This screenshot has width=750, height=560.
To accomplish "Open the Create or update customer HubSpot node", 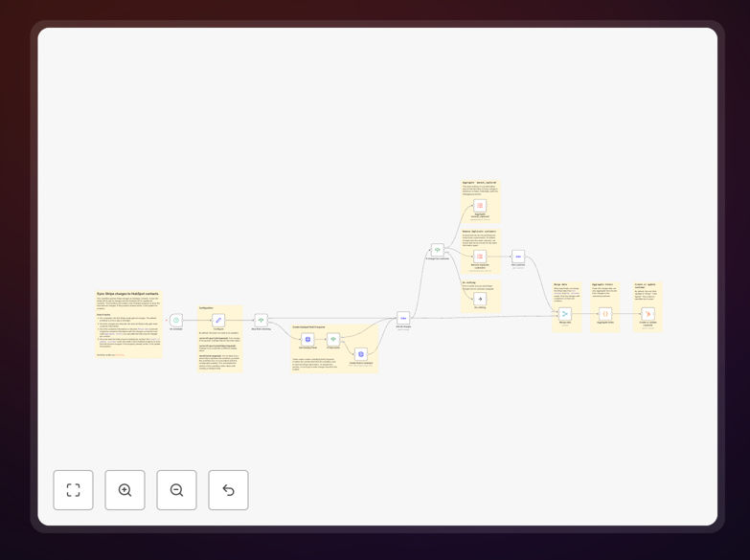I will 648,314.
